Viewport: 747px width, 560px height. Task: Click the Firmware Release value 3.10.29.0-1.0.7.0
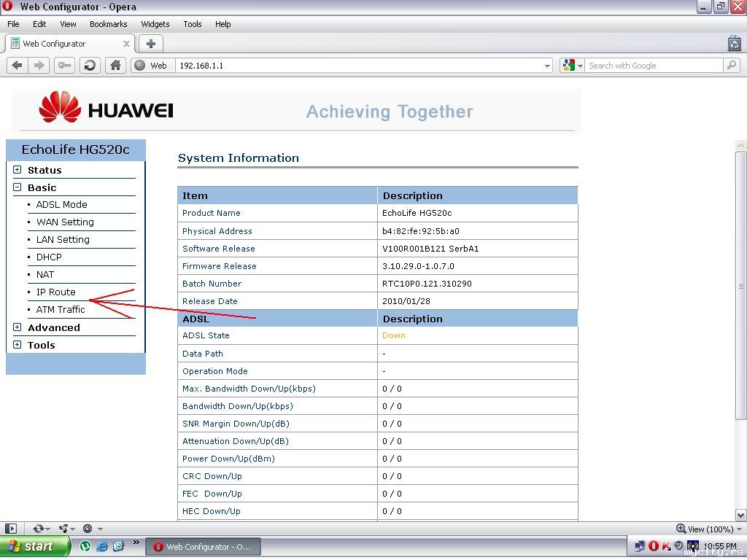pos(418,266)
